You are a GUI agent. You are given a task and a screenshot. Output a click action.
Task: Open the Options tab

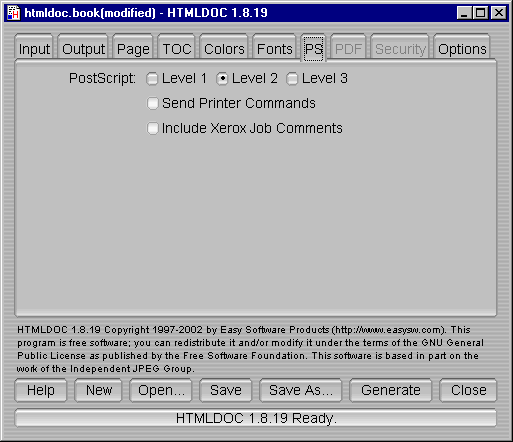tap(462, 49)
